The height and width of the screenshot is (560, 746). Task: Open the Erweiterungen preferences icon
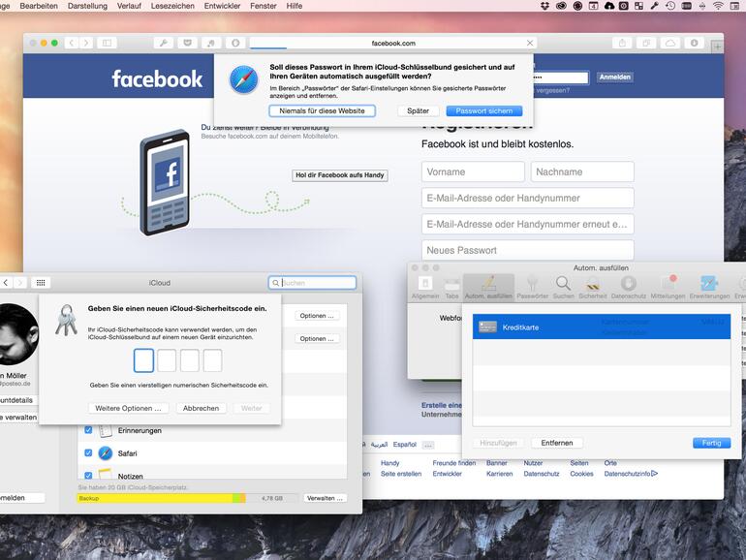point(709,285)
